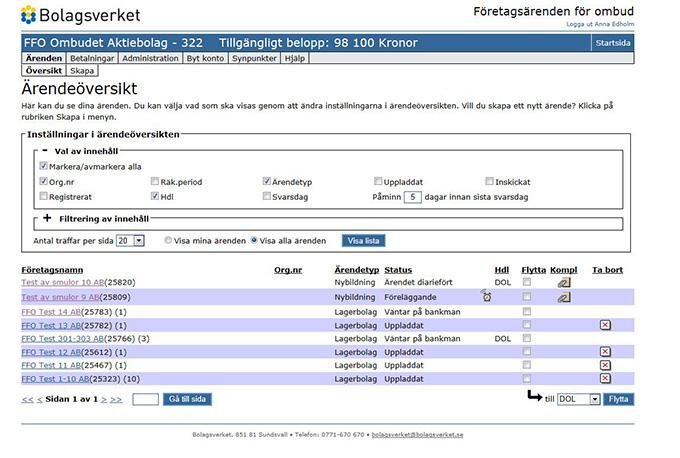This screenshot has height=458, width=680.
Task: Toggle Markera/avmarkera alla checkbox
Action: 43,166
